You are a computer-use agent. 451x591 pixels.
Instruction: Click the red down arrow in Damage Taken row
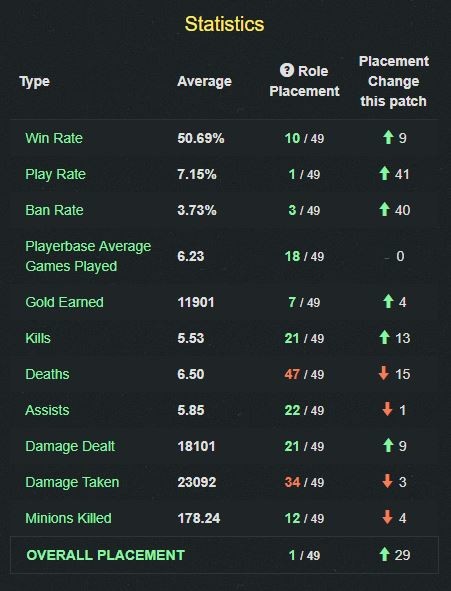coord(388,481)
